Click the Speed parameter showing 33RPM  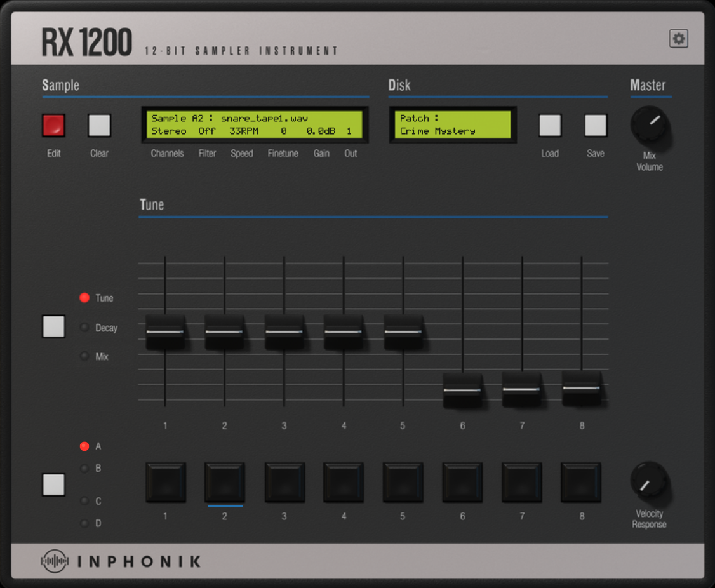point(242,153)
